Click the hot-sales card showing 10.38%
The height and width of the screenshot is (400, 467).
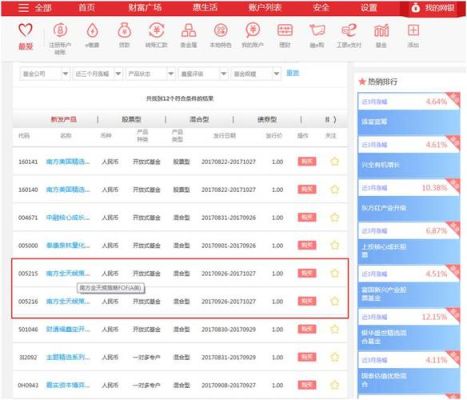pyautogui.click(x=409, y=198)
